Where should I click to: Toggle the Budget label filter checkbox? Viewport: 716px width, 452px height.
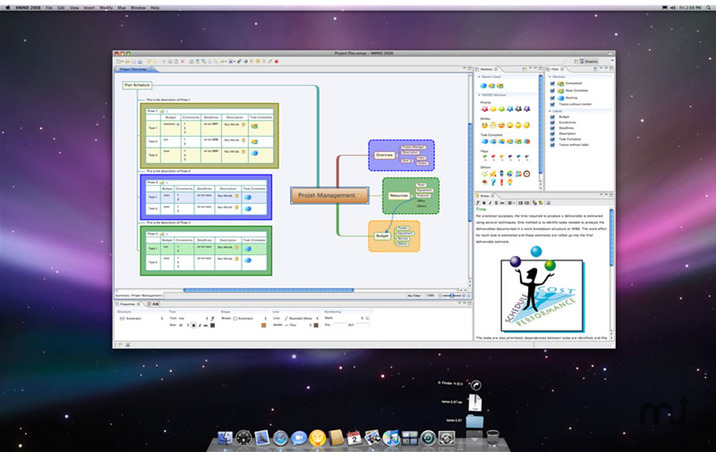click(553, 118)
